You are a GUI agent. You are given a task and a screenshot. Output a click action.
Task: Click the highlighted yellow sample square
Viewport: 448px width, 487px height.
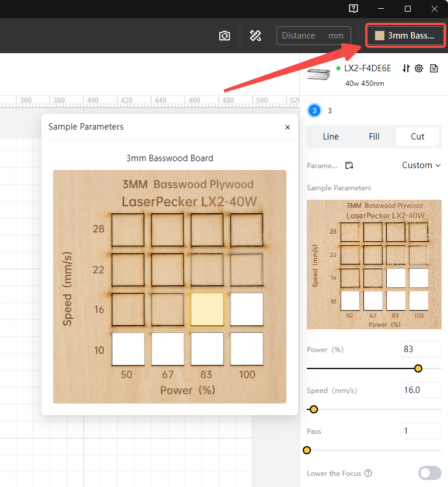tap(207, 309)
